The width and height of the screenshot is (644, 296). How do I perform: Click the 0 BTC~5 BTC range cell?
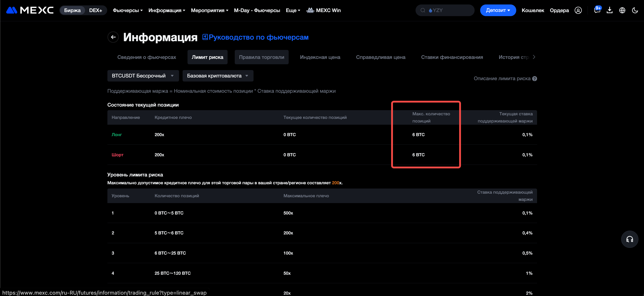(169, 213)
